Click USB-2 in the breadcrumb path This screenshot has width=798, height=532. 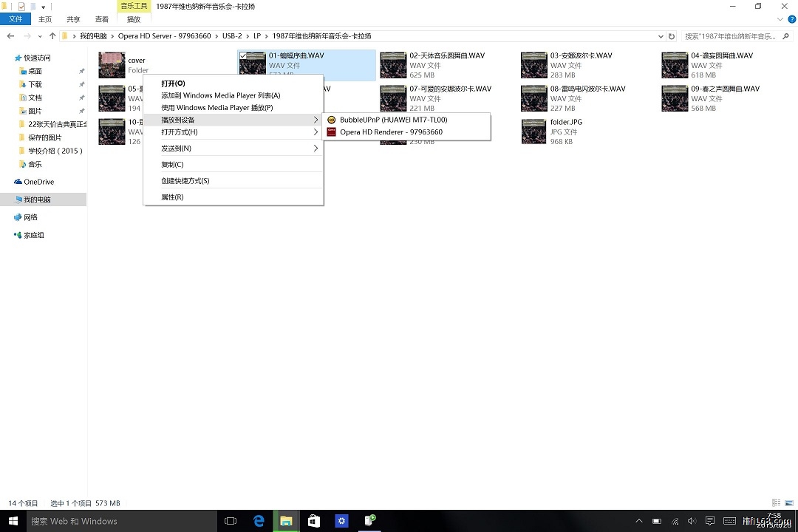click(x=231, y=36)
